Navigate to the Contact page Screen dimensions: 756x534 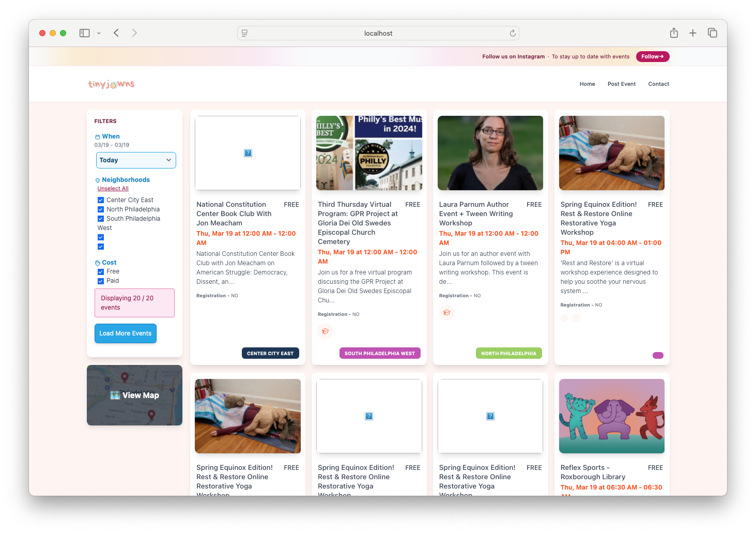pos(658,84)
